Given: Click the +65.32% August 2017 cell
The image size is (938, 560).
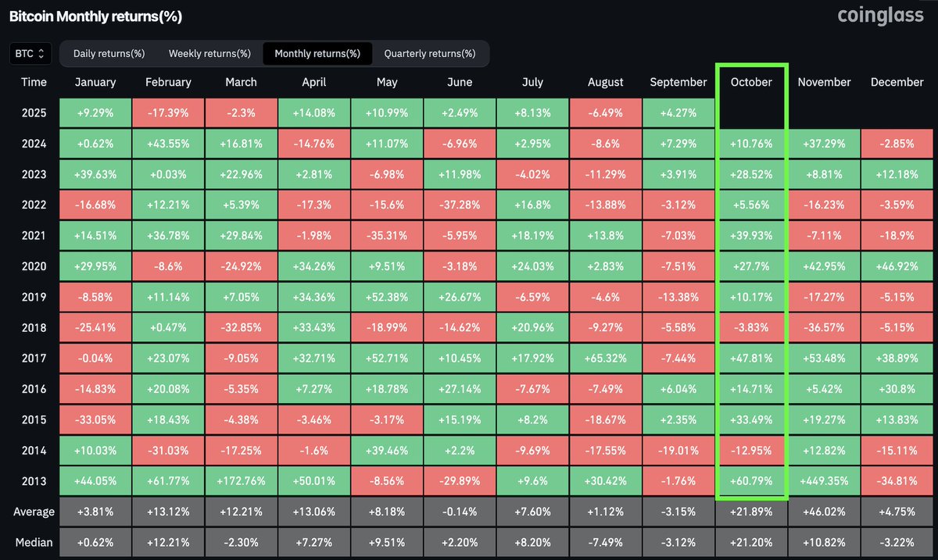Looking at the screenshot, I should click(606, 358).
